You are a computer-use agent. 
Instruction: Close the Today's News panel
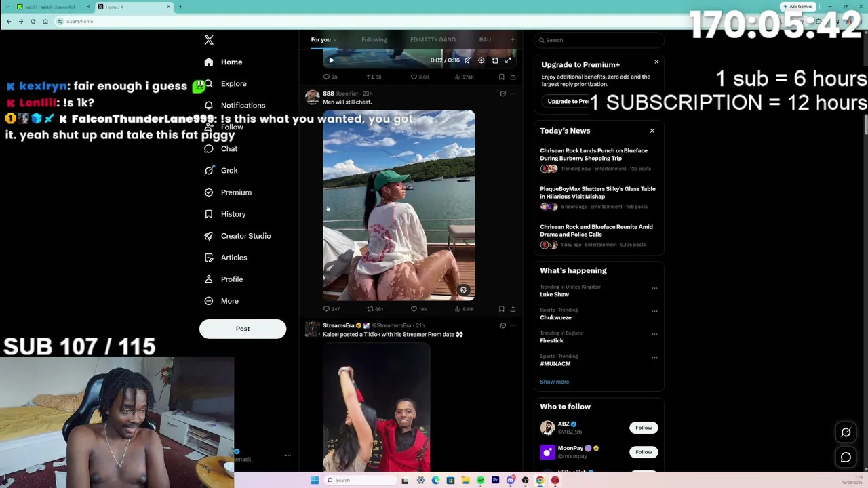click(652, 131)
